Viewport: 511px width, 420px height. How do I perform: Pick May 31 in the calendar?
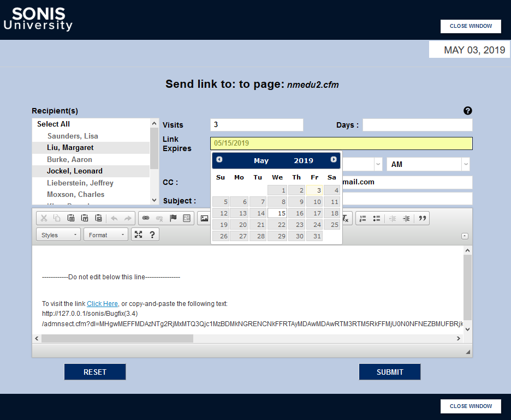(x=314, y=236)
